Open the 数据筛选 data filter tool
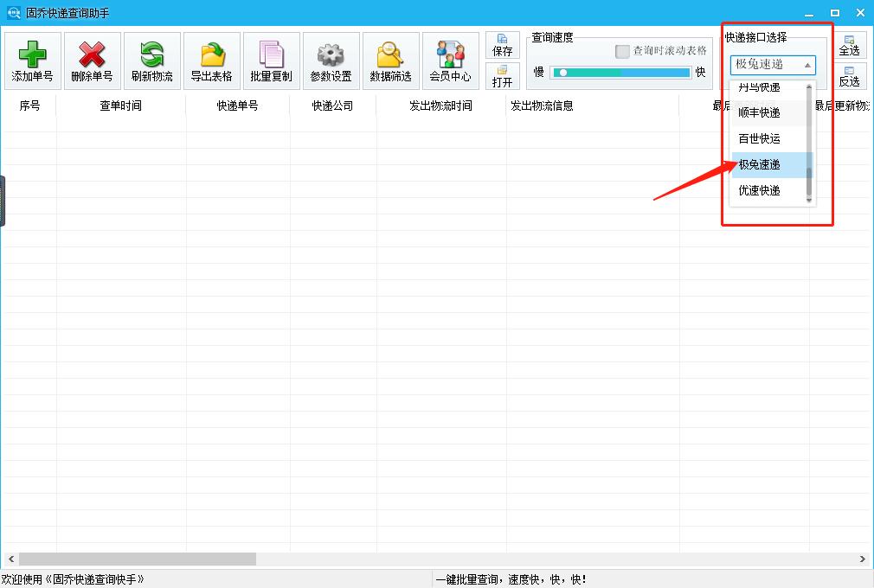The height and width of the screenshot is (588, 874). pyautogui.click(x=390, y=60)
